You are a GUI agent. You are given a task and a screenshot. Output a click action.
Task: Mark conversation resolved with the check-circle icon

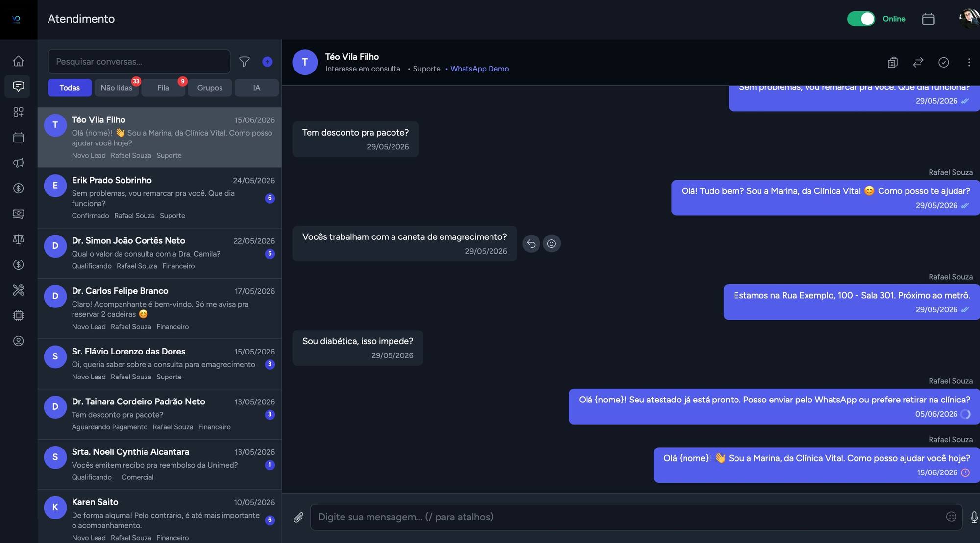944,62
